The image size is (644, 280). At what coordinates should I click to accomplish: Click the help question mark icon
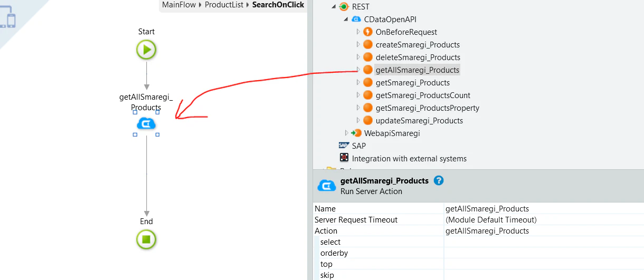coord(438,180)
